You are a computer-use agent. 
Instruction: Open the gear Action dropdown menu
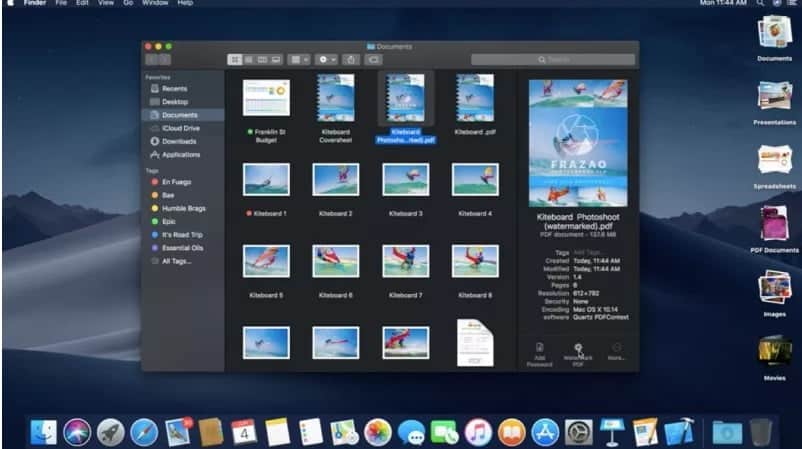click(327, 60)
